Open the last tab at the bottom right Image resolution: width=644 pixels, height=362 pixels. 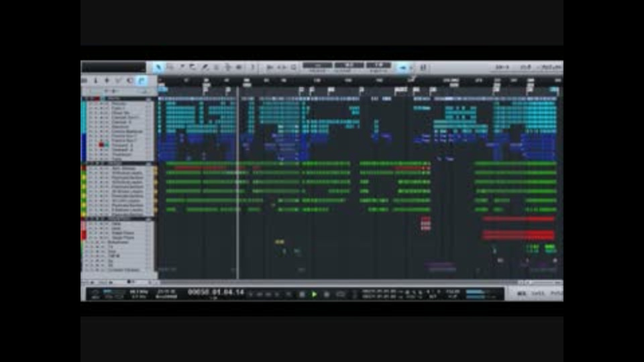pos(556,294)
